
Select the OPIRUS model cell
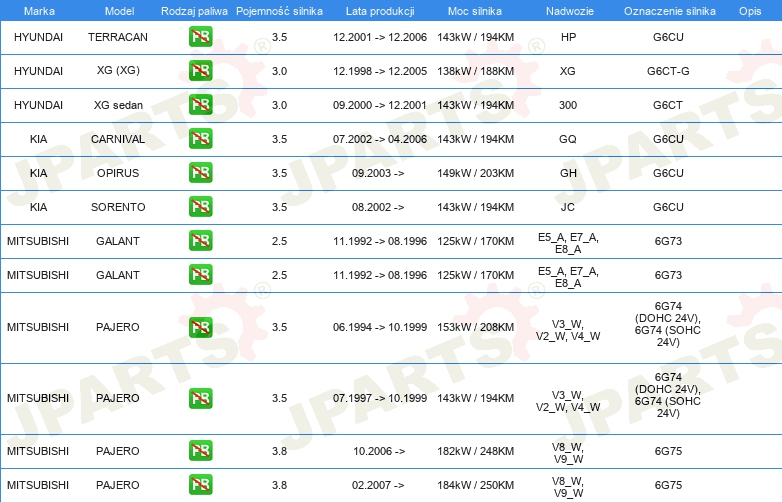pyautogui.click(x=118, y=173)
